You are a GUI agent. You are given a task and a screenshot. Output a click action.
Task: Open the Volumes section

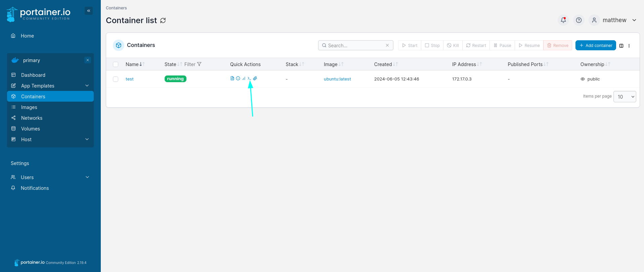[31, 129]
